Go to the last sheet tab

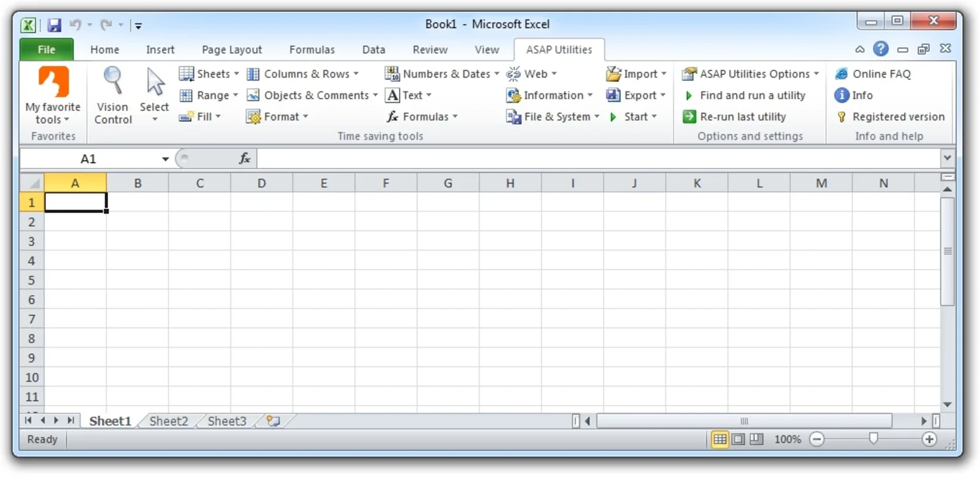pos(70,421)
